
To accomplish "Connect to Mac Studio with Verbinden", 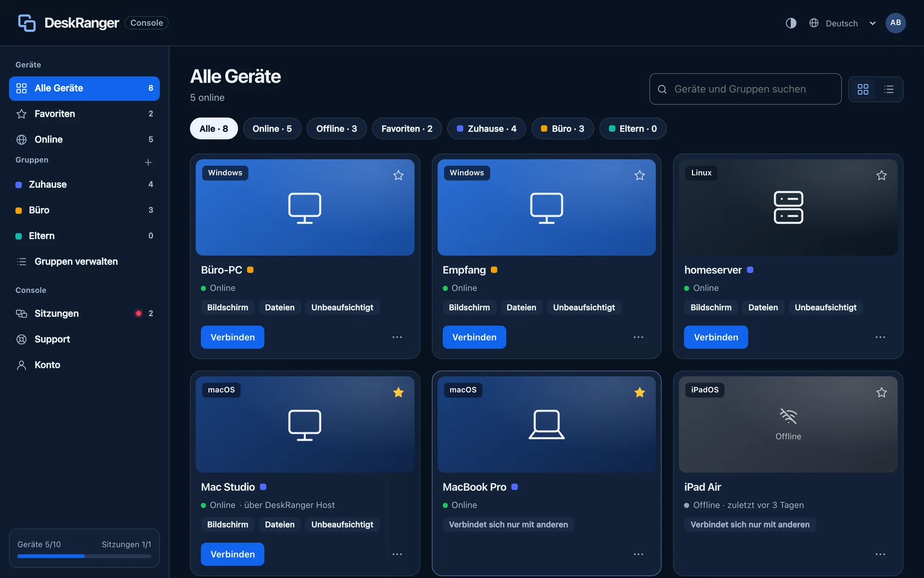I will click(x=233, y=554).
